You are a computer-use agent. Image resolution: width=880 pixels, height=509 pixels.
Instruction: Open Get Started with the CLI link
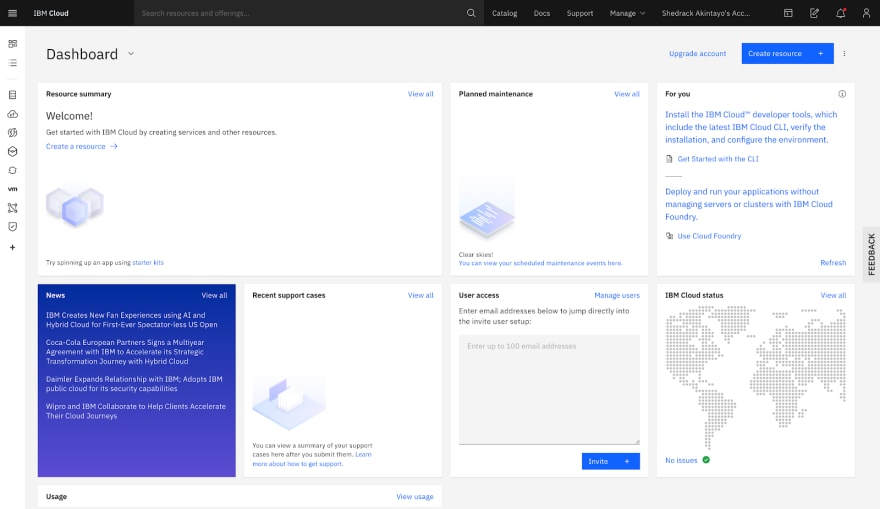[718, 159]
